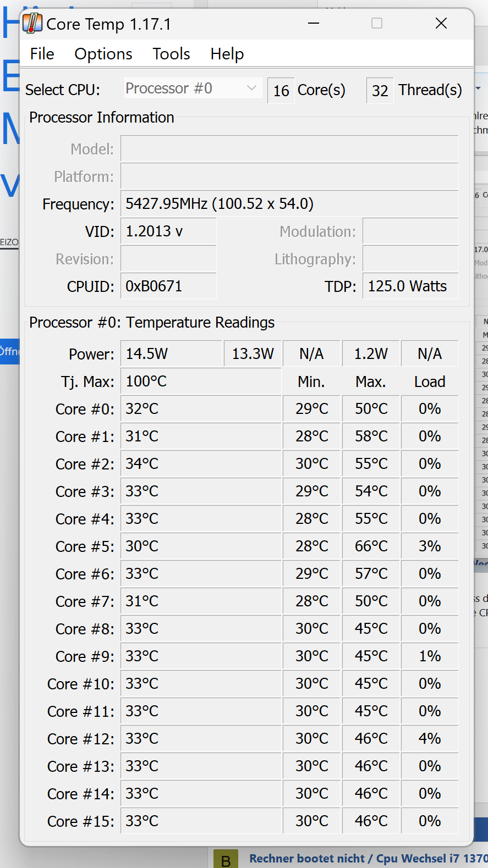Select Core #13 max temperature 46°C
The height and width of the screenshot is (868, 488).
[x=371, y=766]
